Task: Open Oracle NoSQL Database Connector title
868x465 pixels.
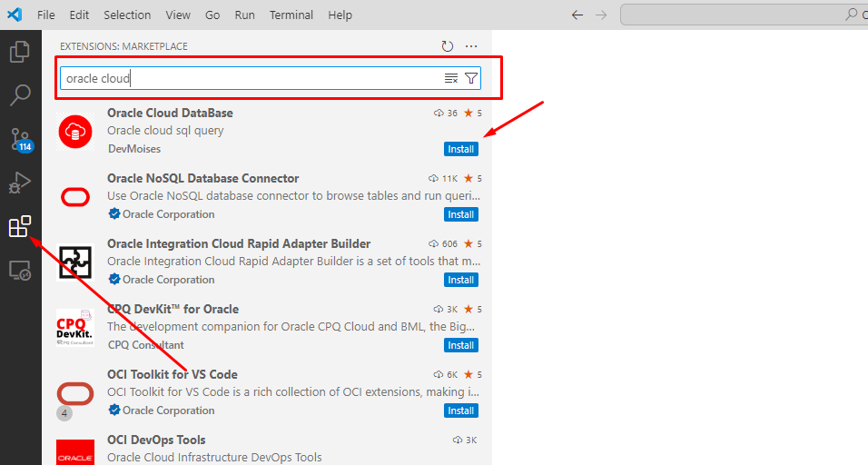Action: pyautogui.click(x=203, y=178)
